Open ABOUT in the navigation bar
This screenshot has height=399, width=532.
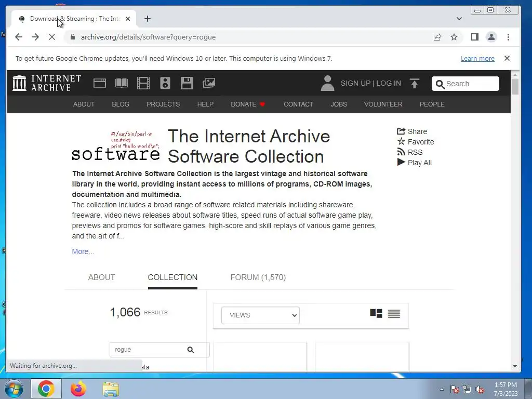[x=84, y=104]
